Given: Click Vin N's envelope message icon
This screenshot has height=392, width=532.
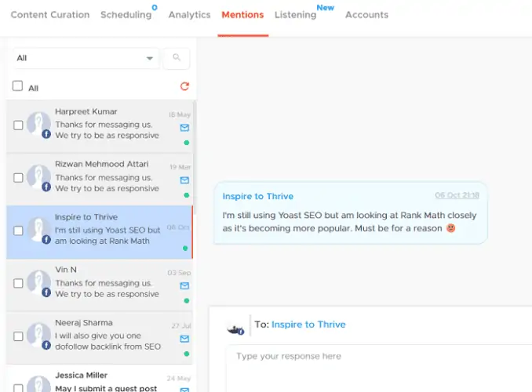Looking at the screenshot, I should coord(184,286).
